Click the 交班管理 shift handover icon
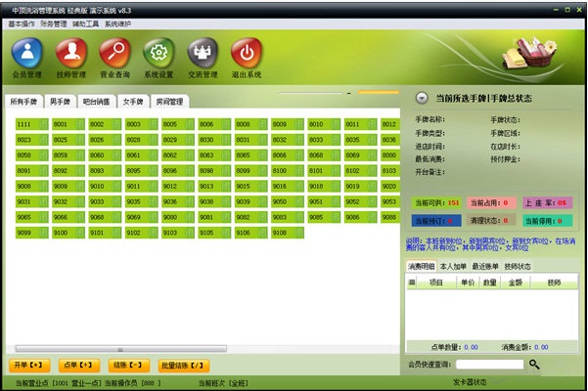588x391 pixels. tap(203, 55)
